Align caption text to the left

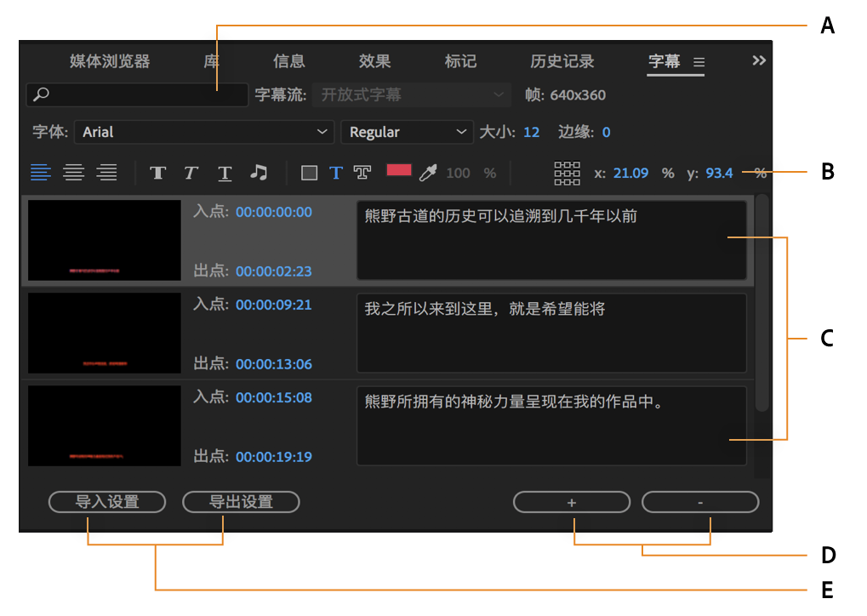[x=41, y=172]
